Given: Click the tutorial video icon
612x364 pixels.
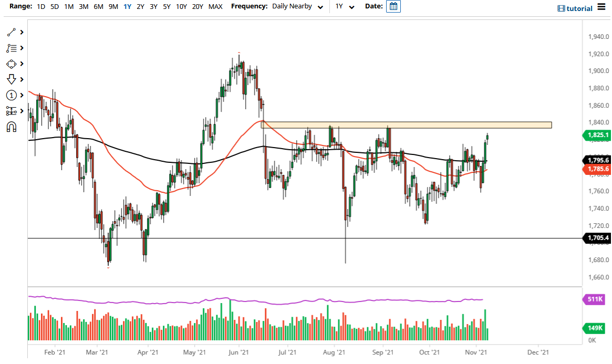Looking at the screenshot, I should coord(561,8).
